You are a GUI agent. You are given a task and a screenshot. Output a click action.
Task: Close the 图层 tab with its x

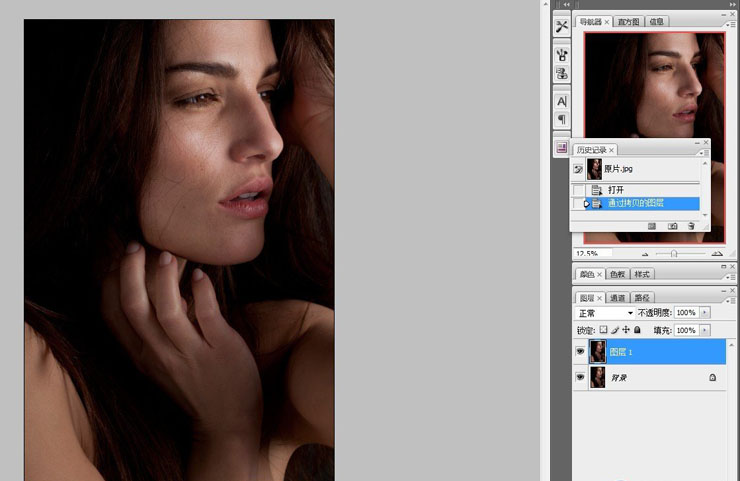click(599, 298)
